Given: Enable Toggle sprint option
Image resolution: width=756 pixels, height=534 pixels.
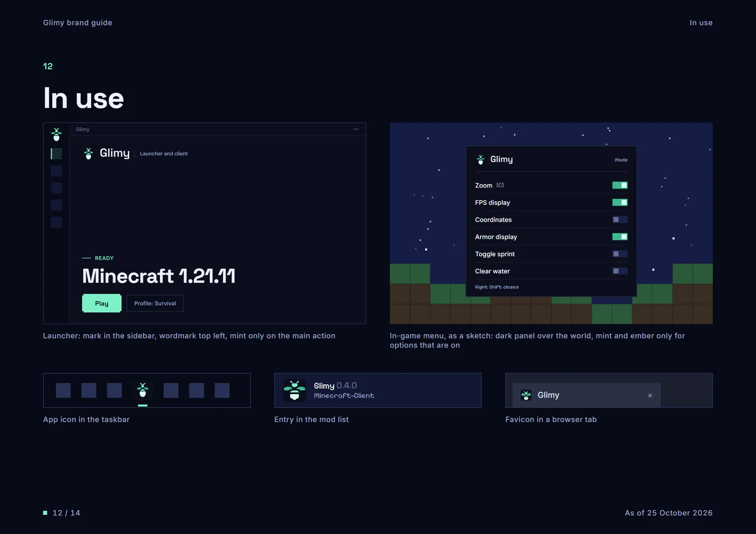Looking at the screenshot, I should (620, 254).
